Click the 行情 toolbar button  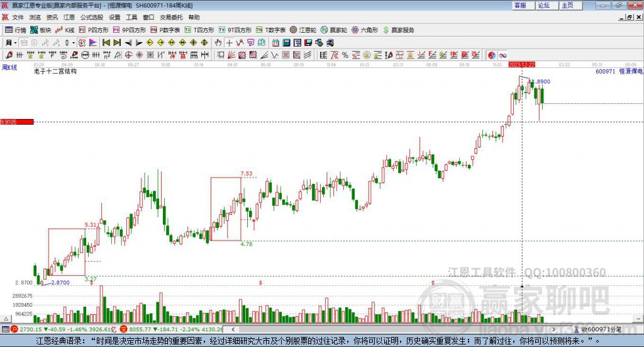pyautogui.click(x=15, y=30)
